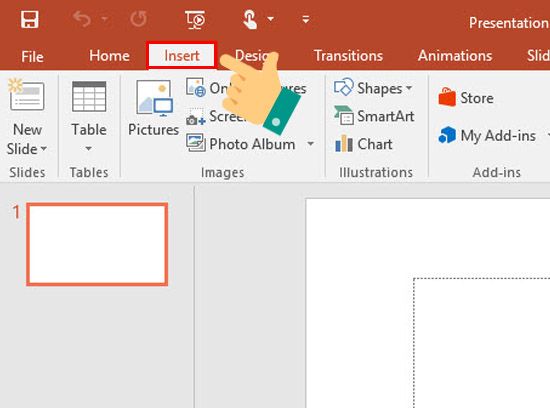The image size is (550, 408).
Task: Click the Redo icon
Action: [x=139, y=19]
